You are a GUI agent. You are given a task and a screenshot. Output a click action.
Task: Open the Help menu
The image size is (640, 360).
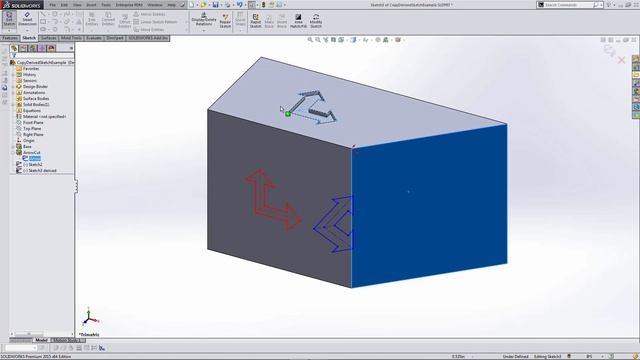171,5
